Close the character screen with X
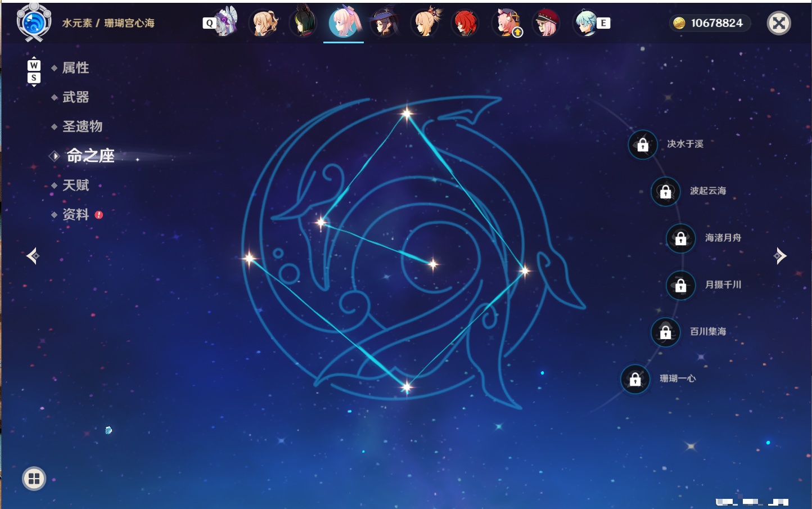Image resolution: width=812 pixels, height=509 pixels. pos(779,23)
